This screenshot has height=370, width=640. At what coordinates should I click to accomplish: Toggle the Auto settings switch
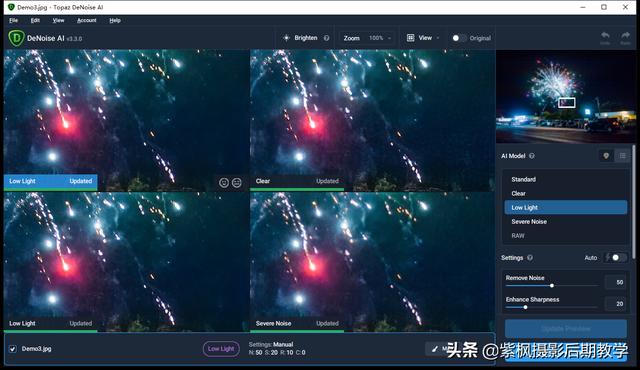tap(616, 258)
